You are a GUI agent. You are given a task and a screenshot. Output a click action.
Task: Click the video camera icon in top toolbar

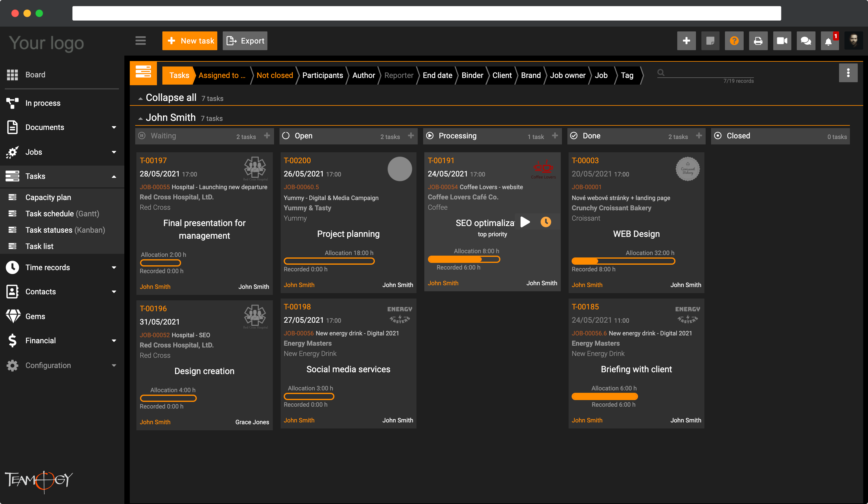point(782,41)
